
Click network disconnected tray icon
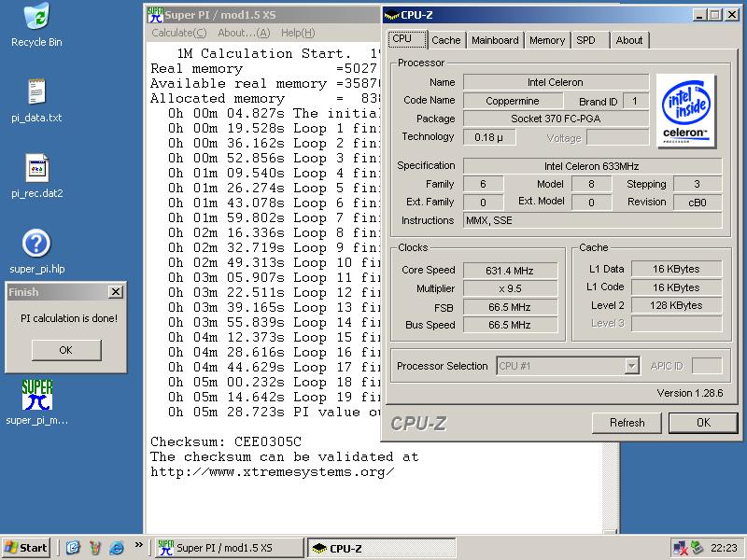coord(679,548)
